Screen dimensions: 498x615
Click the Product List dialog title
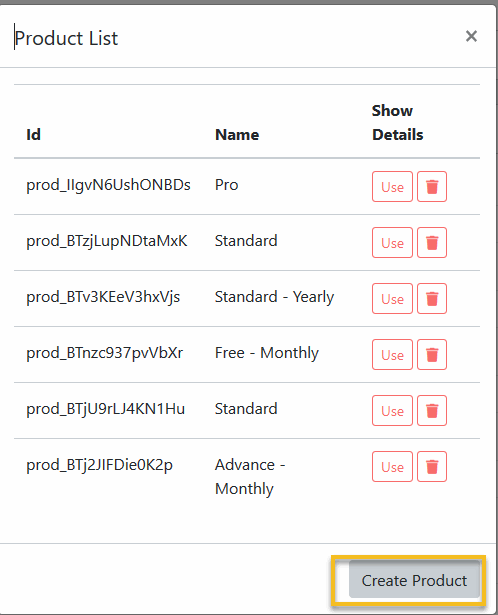click(x=66, y=38)
